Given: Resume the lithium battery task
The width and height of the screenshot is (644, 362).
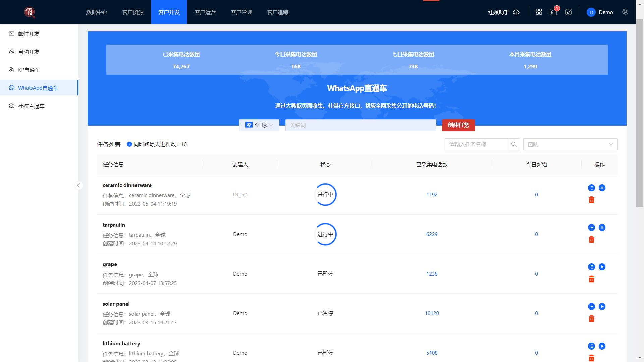Looking at the screenshot, I should tap(602, 346).
